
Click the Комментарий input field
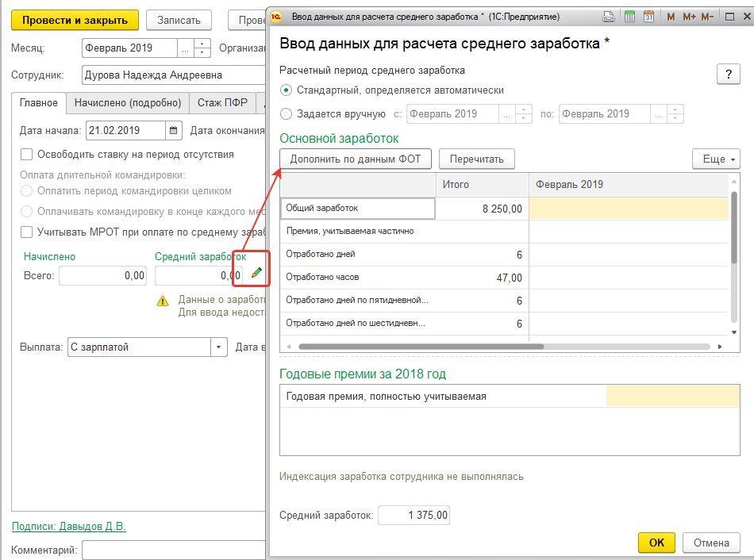click(174, 550)
